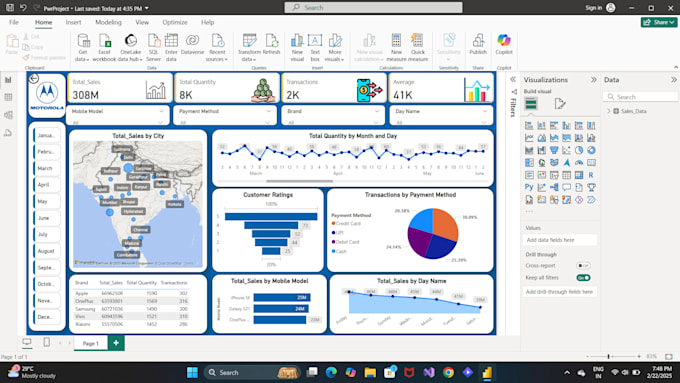Select Azure map arrow visual
680x383 pixels.
(566, 163)
